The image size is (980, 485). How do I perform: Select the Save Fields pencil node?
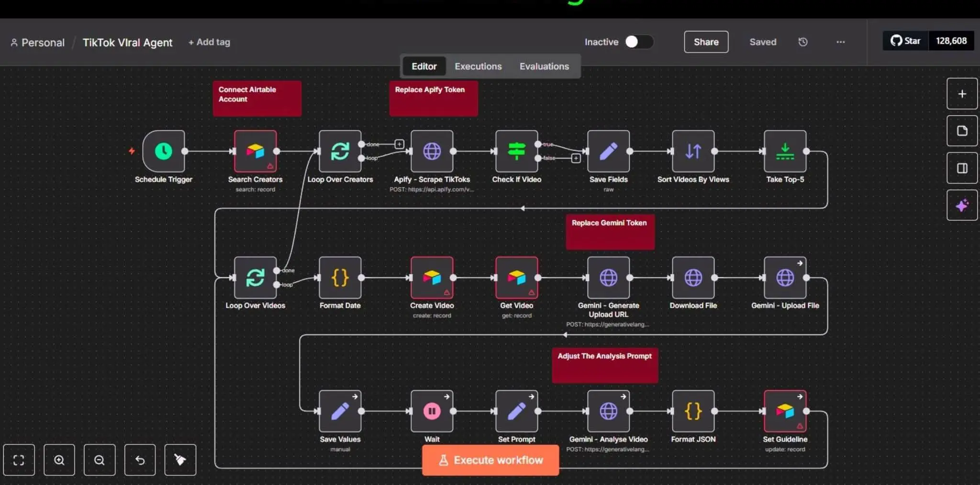(x=608, y=151)
